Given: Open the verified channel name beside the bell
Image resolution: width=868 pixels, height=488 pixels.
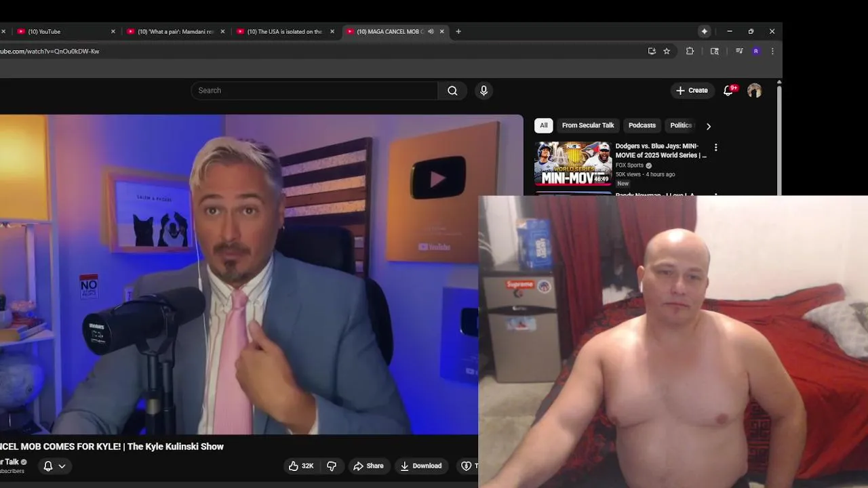Looking at the screenshot, I should click(x=9, y=462).
